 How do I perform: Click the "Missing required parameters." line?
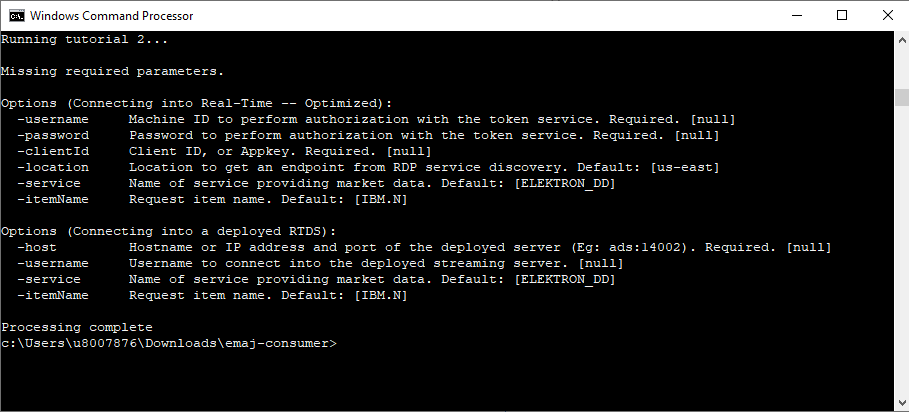tap(112, 72)
